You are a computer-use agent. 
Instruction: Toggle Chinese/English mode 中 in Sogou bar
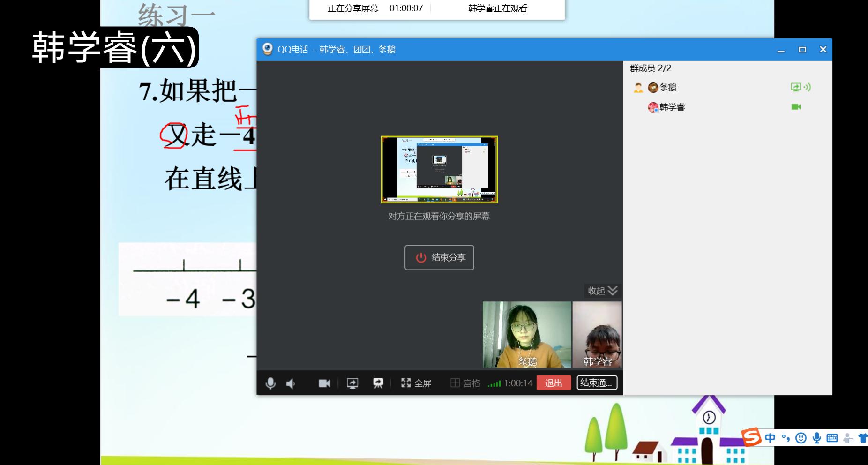(770, 438)
